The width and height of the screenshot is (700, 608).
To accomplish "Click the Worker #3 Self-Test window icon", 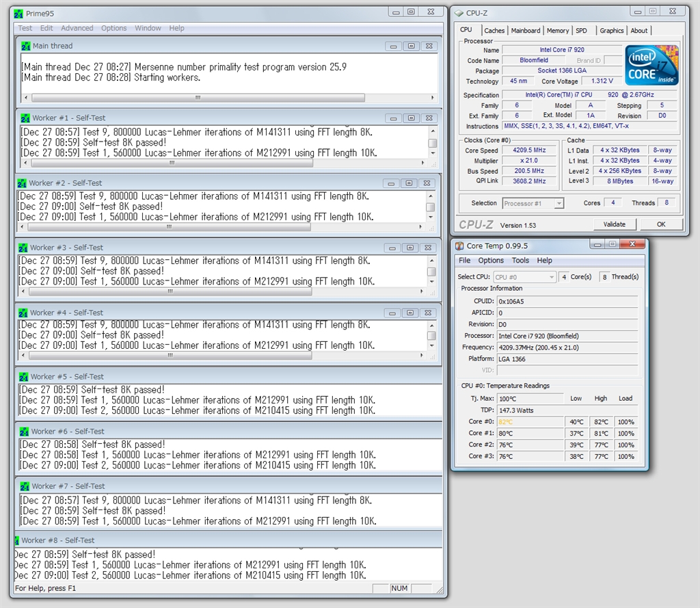I will (x=23, y=248).
